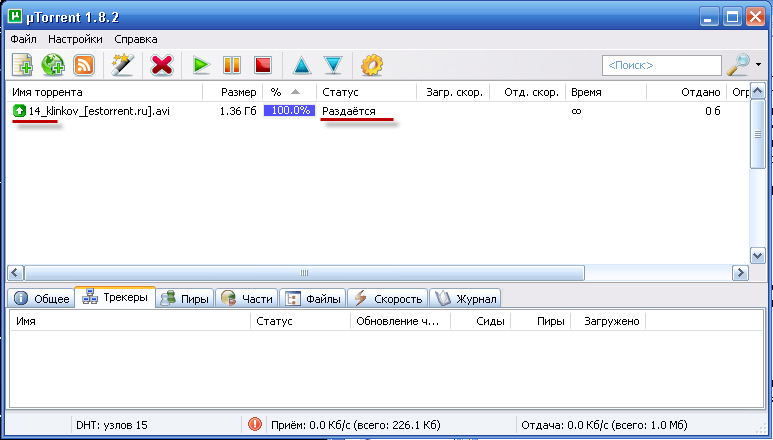Switch to the Пиры tab
The width and height of the screenshot is (773, 440).
coord(185,299)
